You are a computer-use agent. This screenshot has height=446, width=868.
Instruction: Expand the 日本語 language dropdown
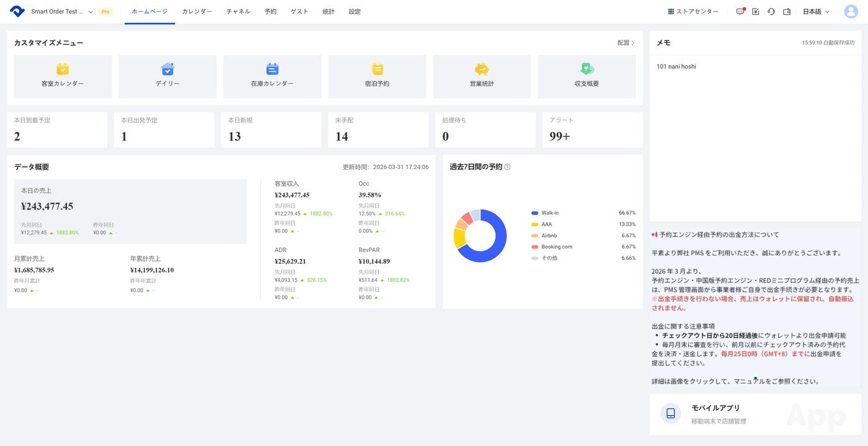click(816, 12)
